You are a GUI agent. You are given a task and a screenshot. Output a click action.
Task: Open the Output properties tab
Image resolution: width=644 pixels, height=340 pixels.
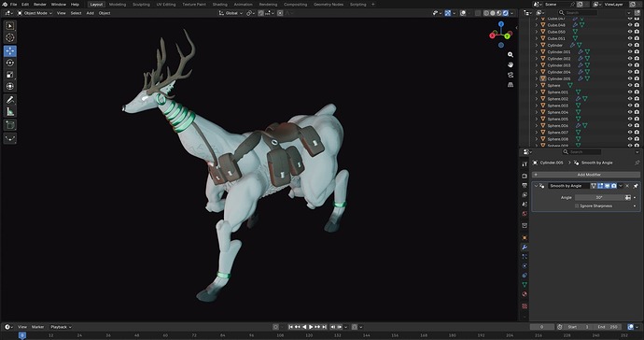(x=525, y=186)
